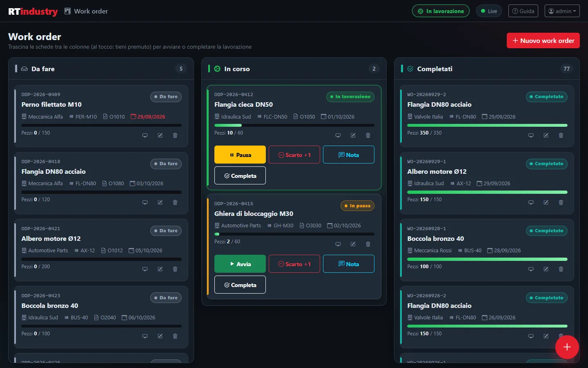Screen dimensions: 588x368
Task: Click the Flangia cieca DN50 progress bar
Action: pos(294,125)
